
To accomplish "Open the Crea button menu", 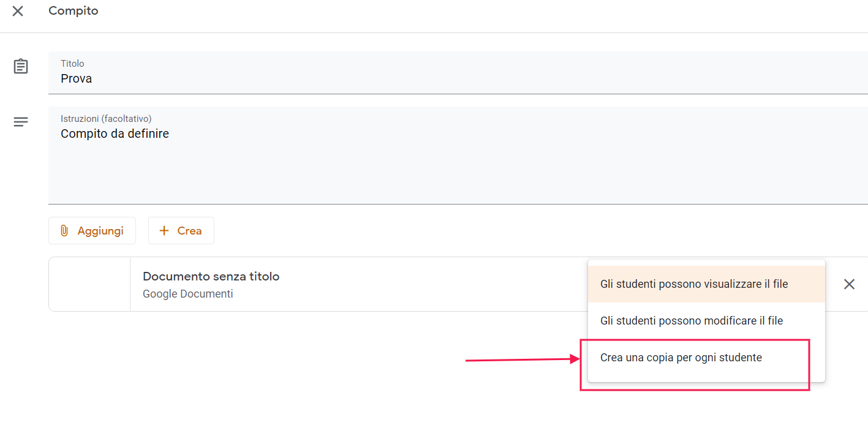I will pos(181,231).
